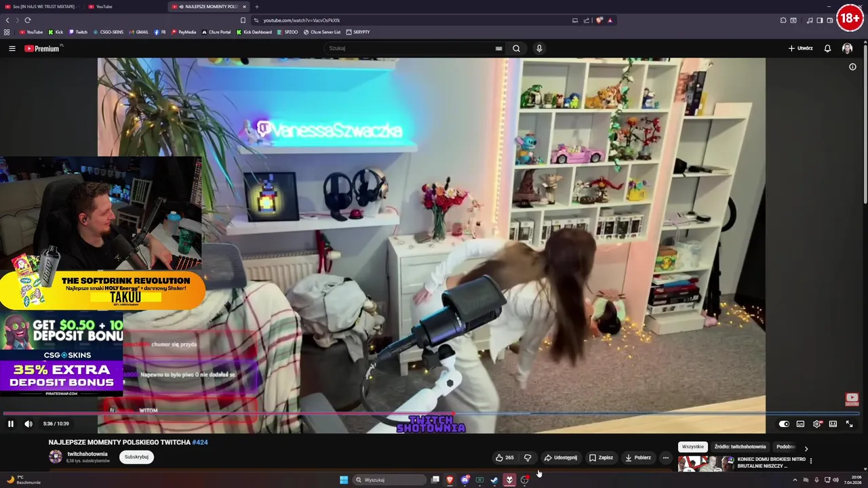Show hidden system tray icons
The image size is (868, 488).
coord(795,480)
